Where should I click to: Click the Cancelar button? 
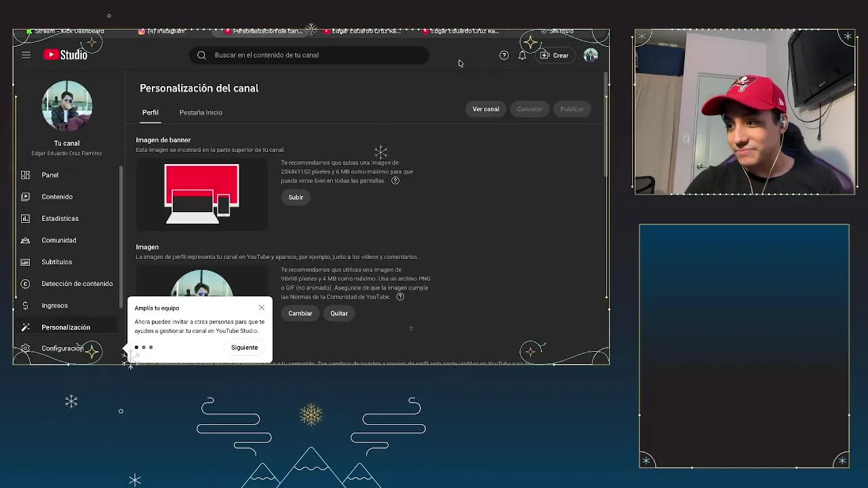point(530,109)
